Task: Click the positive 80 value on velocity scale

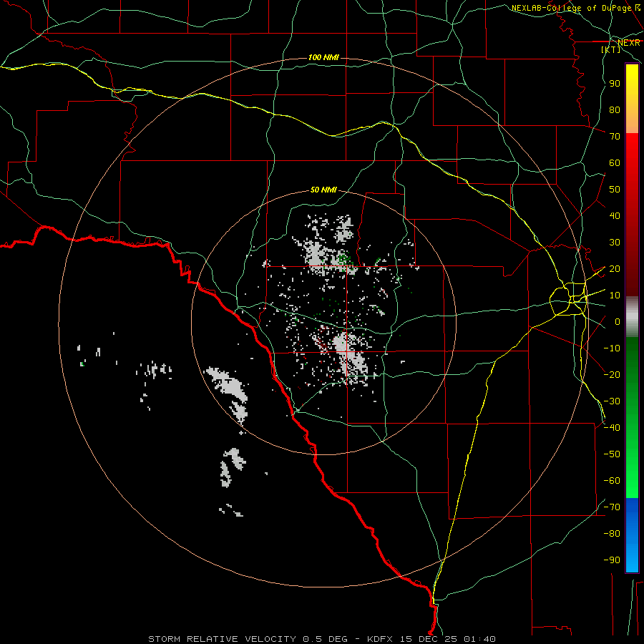Action: click(x=615, y=110)
